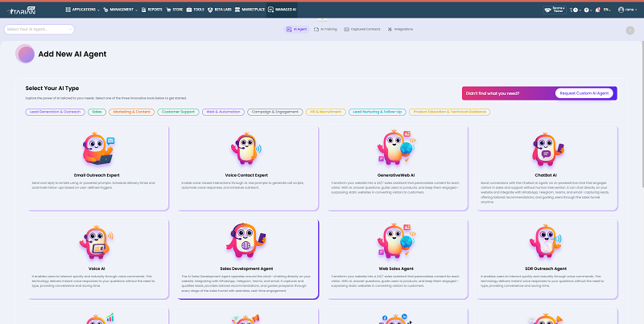Image resolution: width=644 pixels, height=324 pixels.
Task: Switch to the AI Agent tab
Action: coord(296,29)
